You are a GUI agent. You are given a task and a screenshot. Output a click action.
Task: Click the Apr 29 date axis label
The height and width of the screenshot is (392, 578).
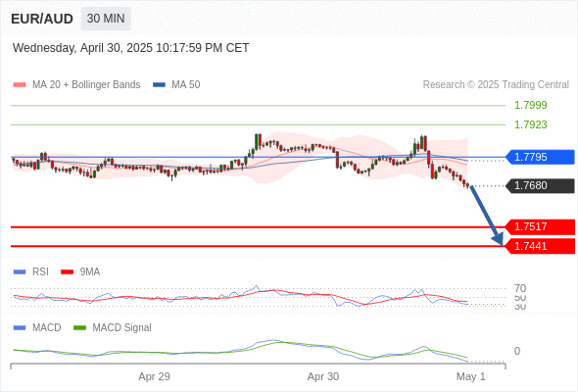point(154,376)
